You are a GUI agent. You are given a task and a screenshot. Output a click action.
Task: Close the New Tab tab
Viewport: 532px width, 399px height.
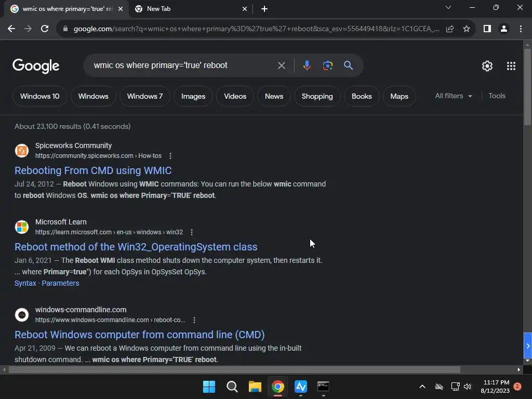click(x=245, y=9)
